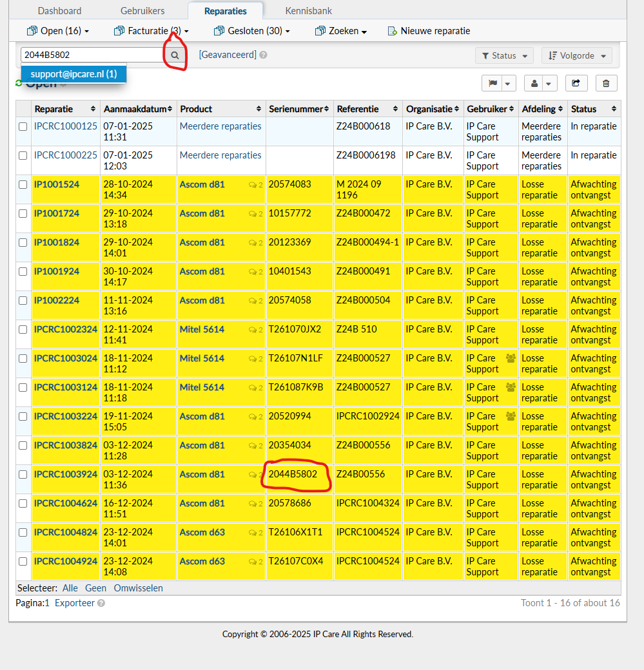Select the checkbox for IP1001524
This screenshot has width=644, height=670.
(x=23, y=185)
